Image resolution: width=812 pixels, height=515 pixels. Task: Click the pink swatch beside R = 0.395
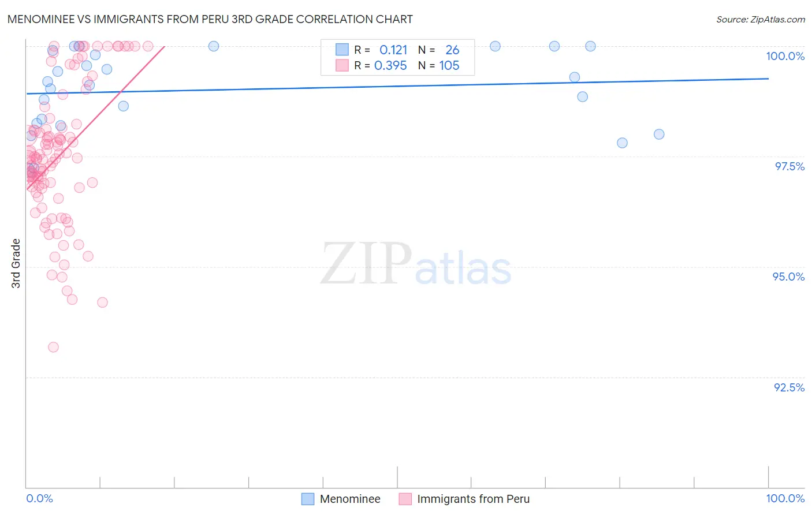tap(342, 65)
